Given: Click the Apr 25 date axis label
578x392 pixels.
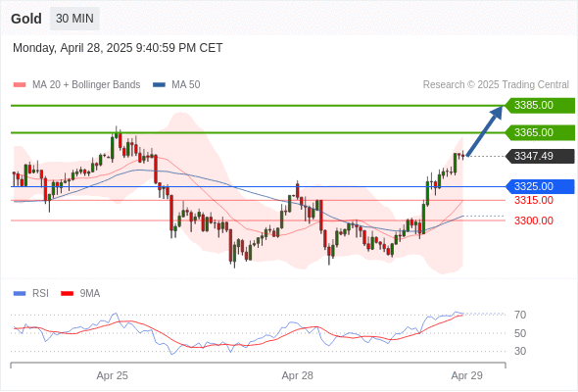Looking at the screenshot, I should [112, 375].
